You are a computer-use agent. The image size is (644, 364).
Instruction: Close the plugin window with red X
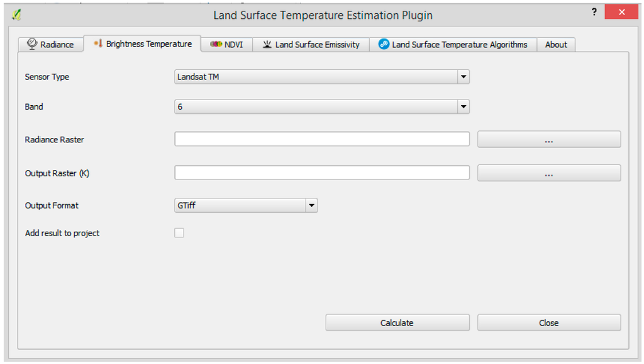pyautogui.click(x=622, y=13)
